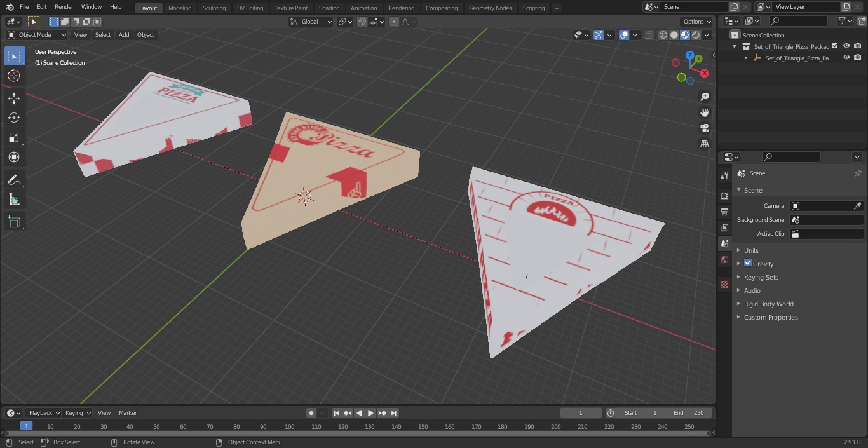Open the Tool properties tab
This screenshot has width=868, height=448.
point(724,176)
